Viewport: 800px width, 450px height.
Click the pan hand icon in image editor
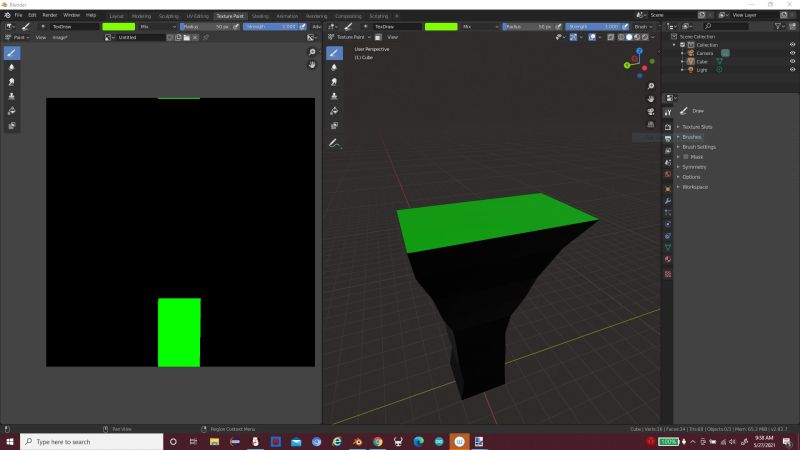(x=312, y=65)
